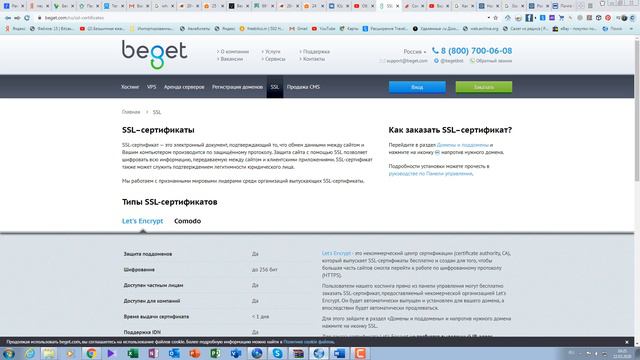Open the Windows Start menu
This screenshot has height=360, width=640.
pos(9,353)
